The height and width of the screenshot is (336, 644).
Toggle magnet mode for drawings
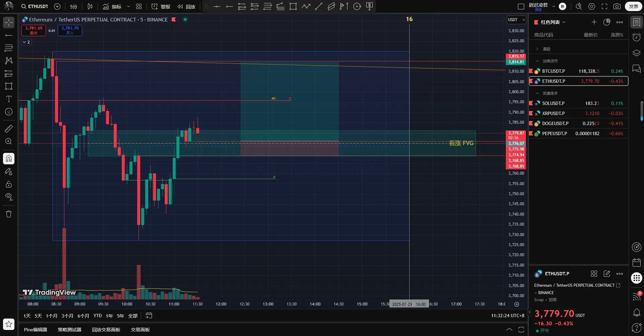9,159
